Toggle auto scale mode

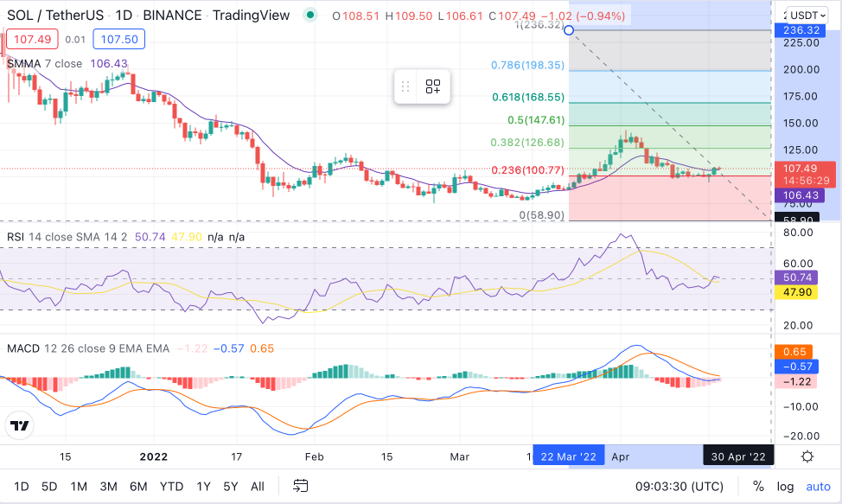click(x=819, y=487)
